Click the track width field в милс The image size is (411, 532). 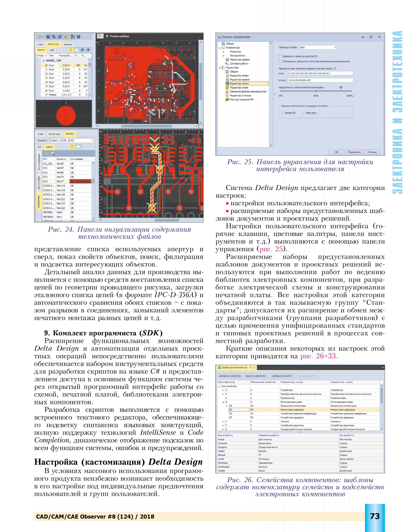click(321, 80)
